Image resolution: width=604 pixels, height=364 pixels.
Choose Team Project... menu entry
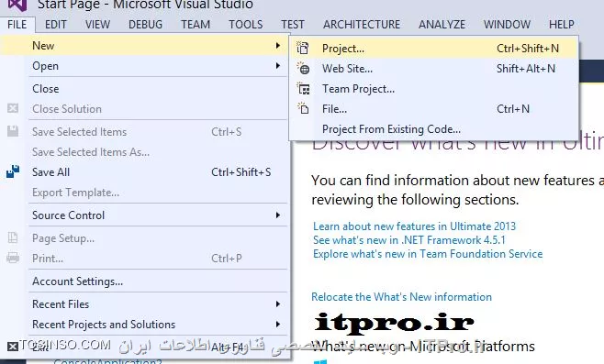tap(434, 89)
